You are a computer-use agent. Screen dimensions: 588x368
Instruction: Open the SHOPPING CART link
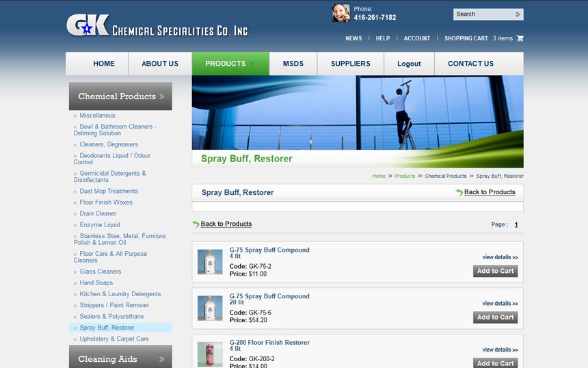[466, 38]
